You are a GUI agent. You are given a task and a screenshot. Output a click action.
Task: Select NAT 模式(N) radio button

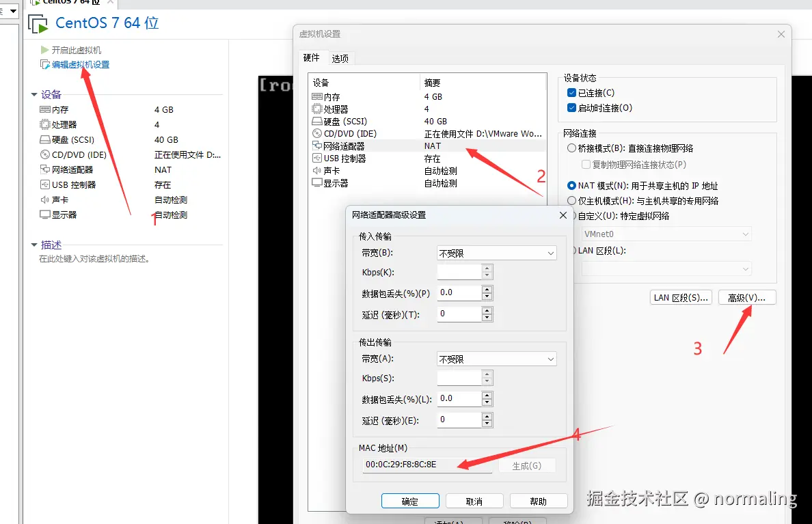tap(571, 185)
